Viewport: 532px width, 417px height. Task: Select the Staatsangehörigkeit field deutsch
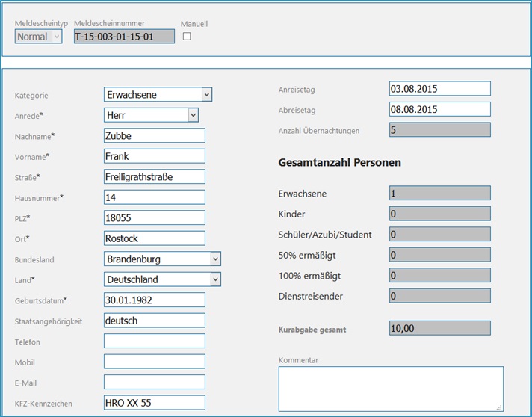(155, 321)
